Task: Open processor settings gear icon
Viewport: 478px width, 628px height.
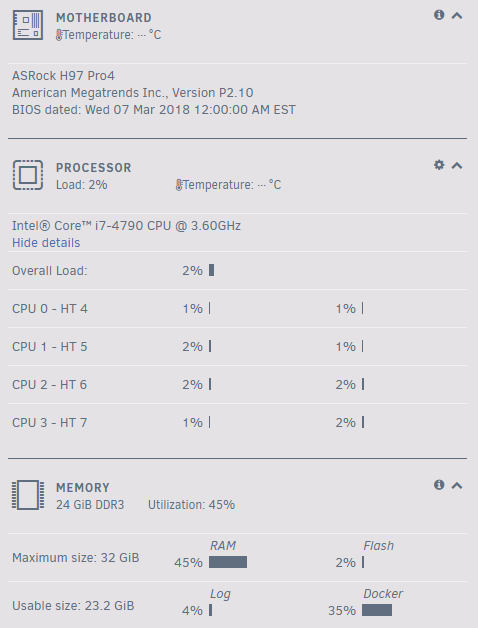Action: (439, 165)
